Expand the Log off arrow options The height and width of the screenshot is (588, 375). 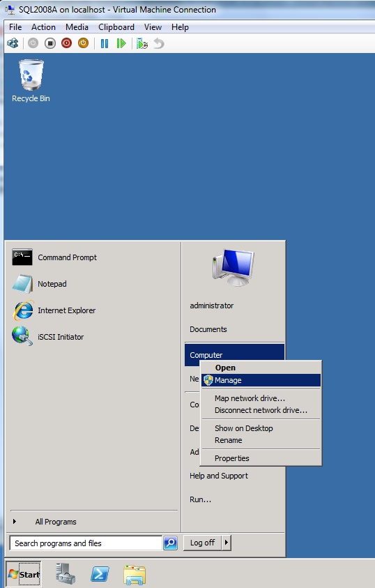pos(227,543)
